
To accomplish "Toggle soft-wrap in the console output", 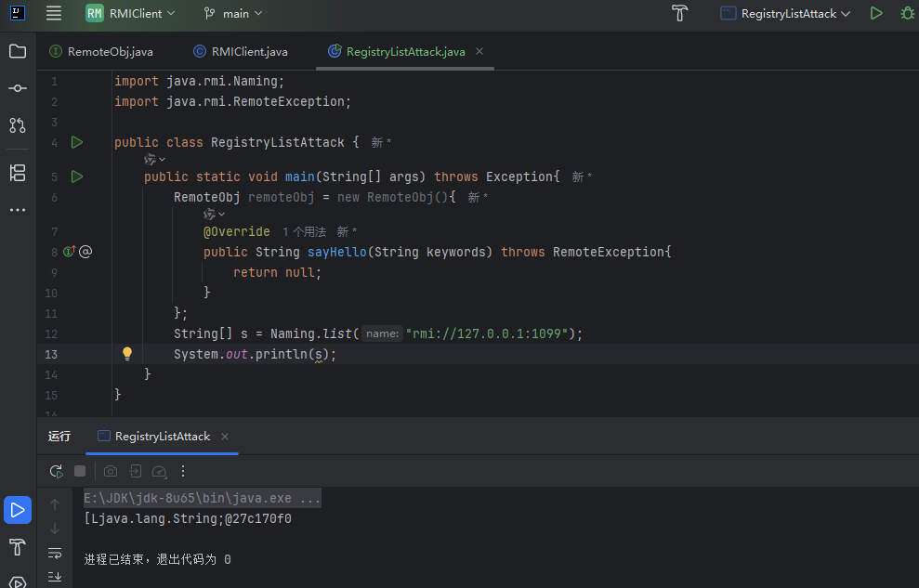I will 55,553.
